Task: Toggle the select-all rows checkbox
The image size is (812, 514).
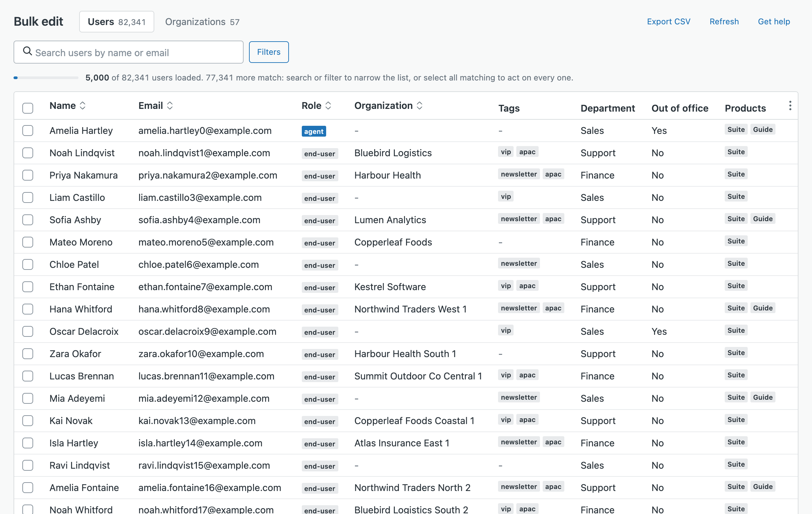Action: click(28, 108)
